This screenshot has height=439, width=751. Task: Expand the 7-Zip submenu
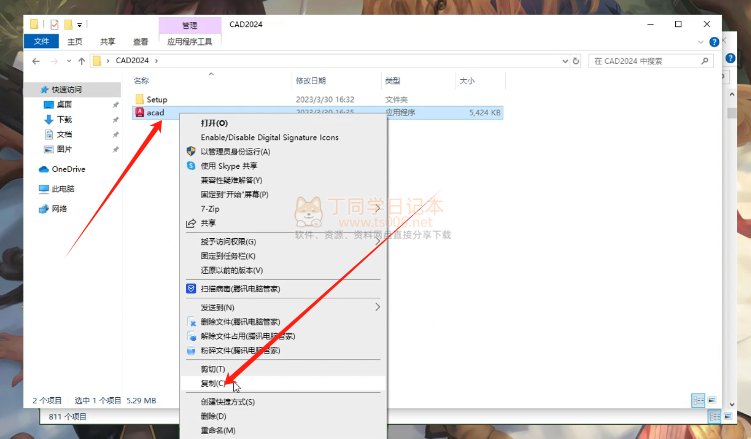377,208
